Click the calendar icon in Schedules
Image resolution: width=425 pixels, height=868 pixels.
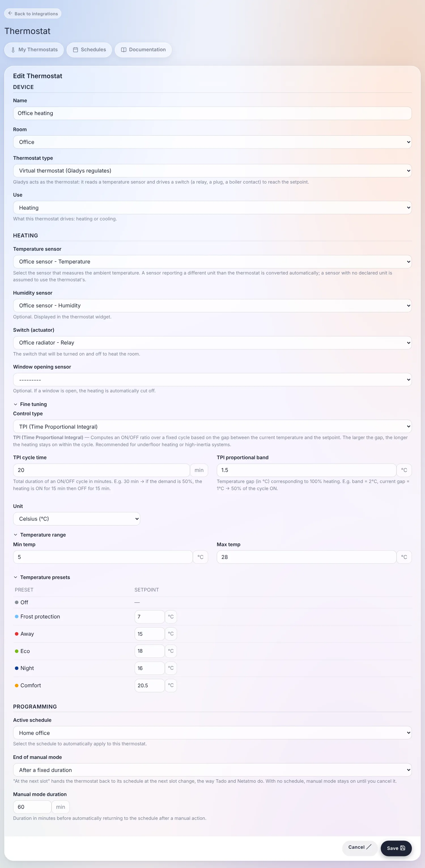75,50
